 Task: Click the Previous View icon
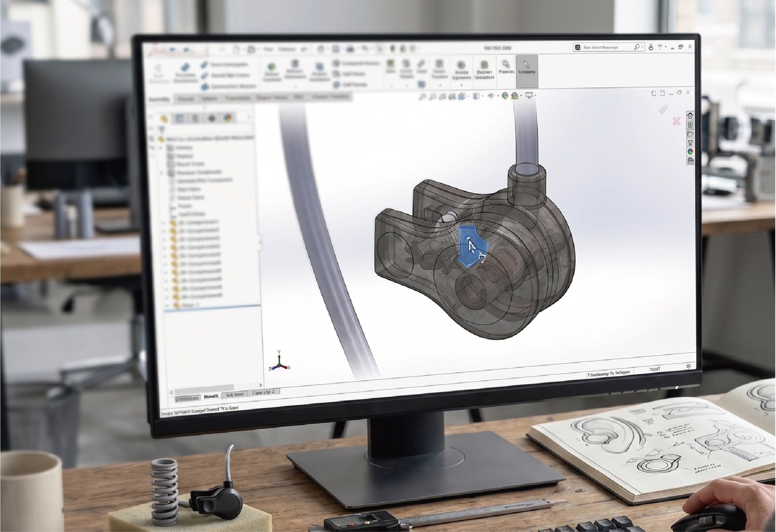tap(443, 97)
